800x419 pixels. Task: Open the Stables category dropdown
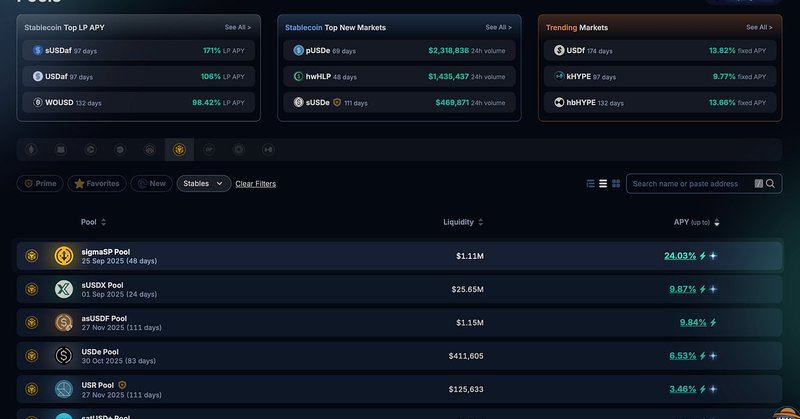(204, 184)
